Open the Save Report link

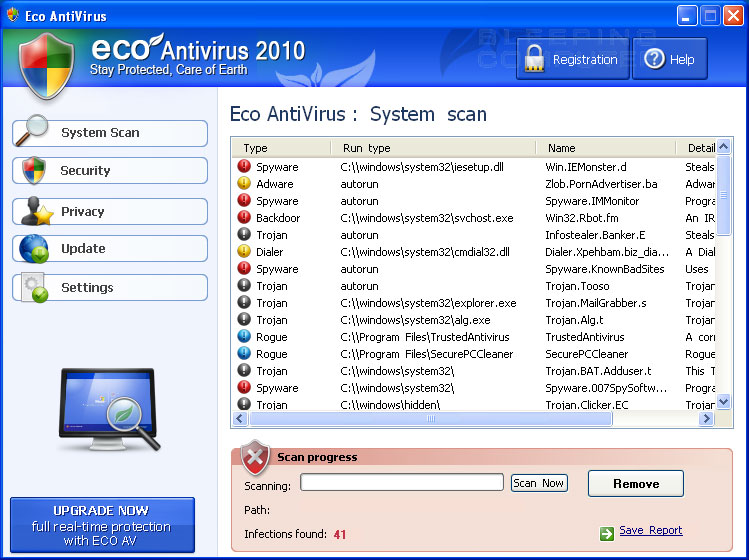pos(650,531)
